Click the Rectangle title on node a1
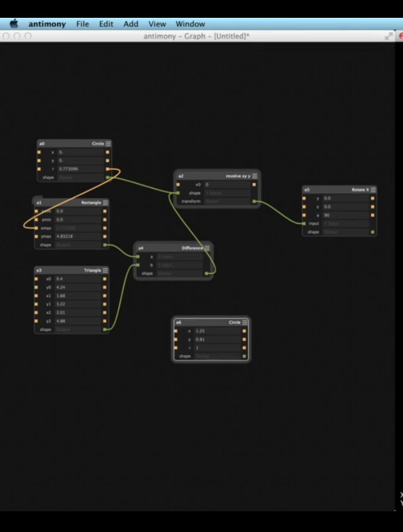 point(91,203)
